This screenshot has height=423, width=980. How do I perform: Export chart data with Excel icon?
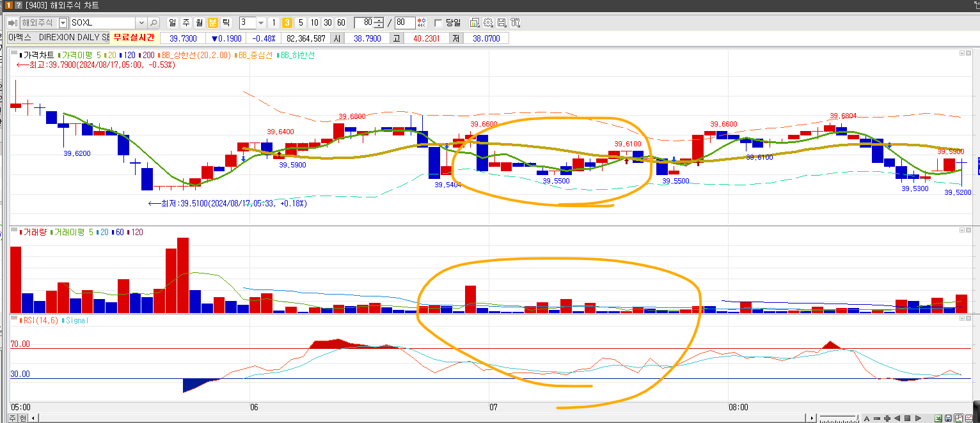pyautogui.click(x=938, y=418)
